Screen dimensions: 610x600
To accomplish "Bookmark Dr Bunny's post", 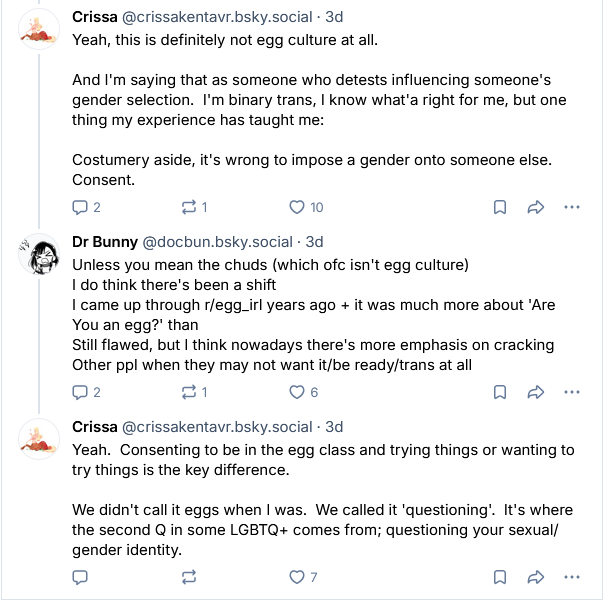I will click(498, 392).
